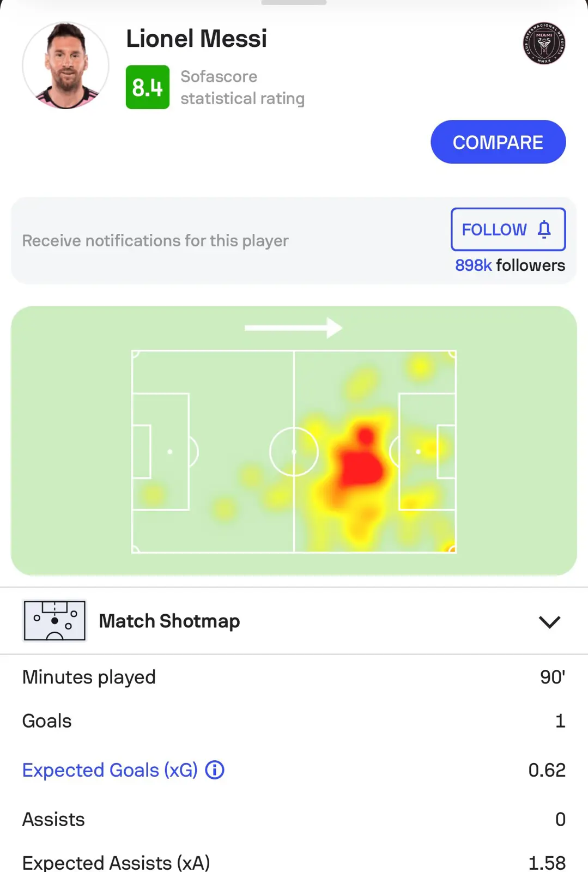Select the Minutes played stat row
This screenshot has height=872, width=588.
click(x=294, y=677)
